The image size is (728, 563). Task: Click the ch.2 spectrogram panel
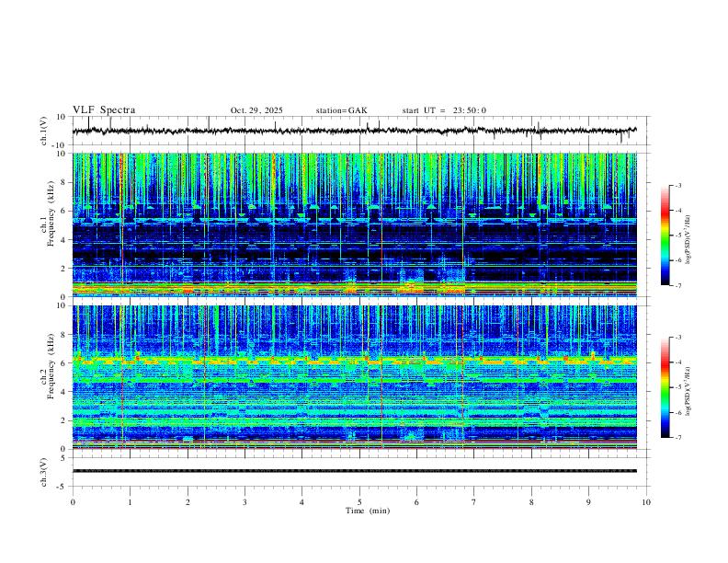[x=355, y=377]
